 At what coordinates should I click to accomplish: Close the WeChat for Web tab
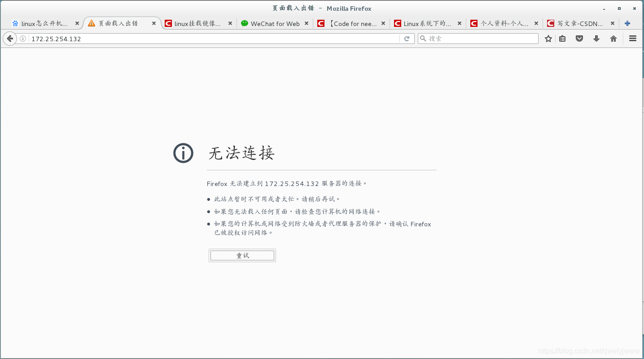pos(307,24)
